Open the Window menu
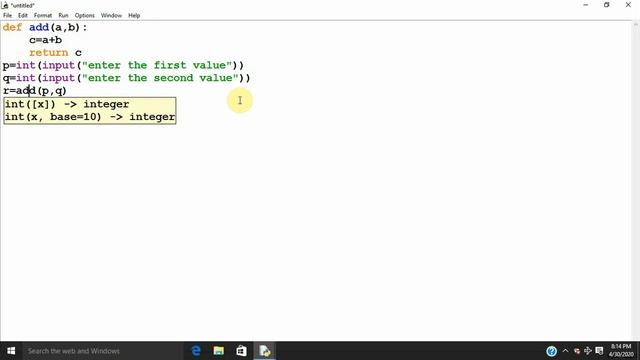Screen dimensions: 640x360 [x=111, y=16]
